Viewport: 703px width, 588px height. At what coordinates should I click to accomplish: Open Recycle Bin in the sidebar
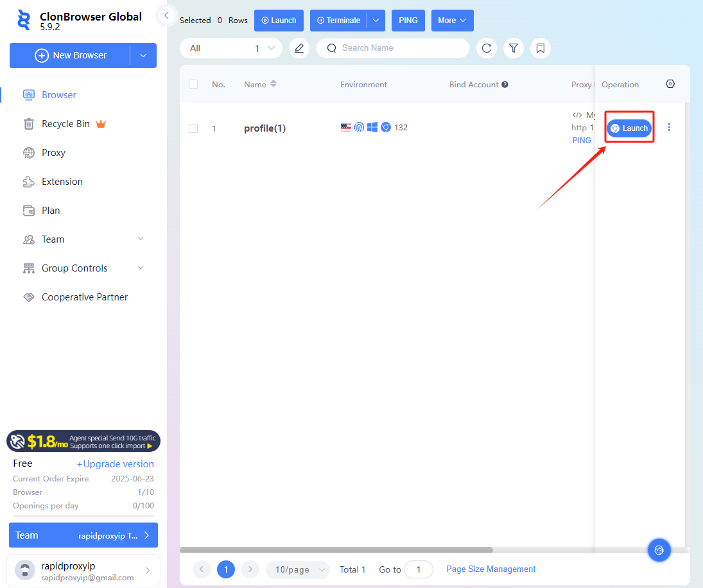pos(65,124)
